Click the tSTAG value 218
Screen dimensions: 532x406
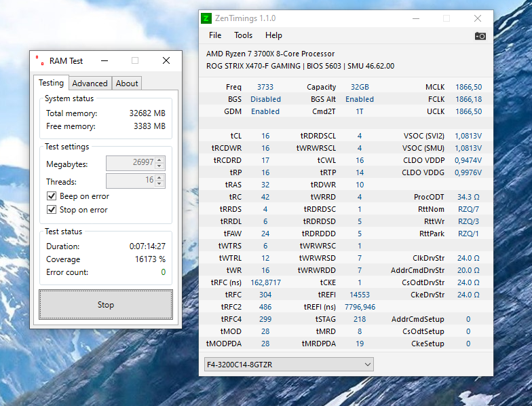click(360, 319)
